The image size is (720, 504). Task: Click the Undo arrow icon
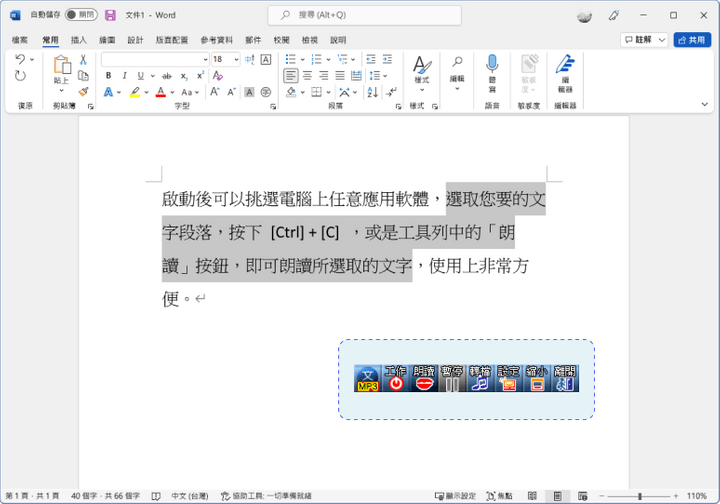20,59
